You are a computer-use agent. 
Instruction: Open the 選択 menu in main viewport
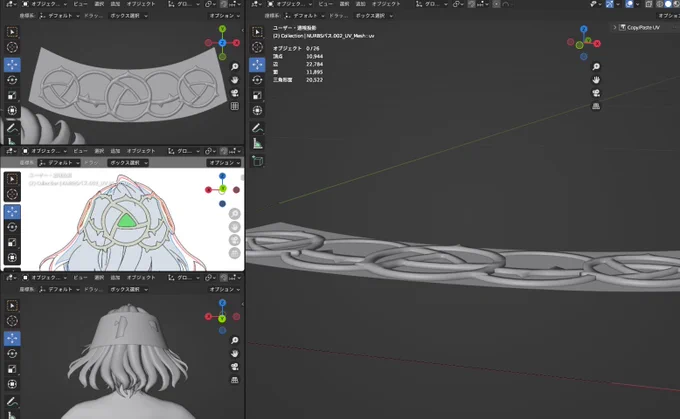[344, 4]
